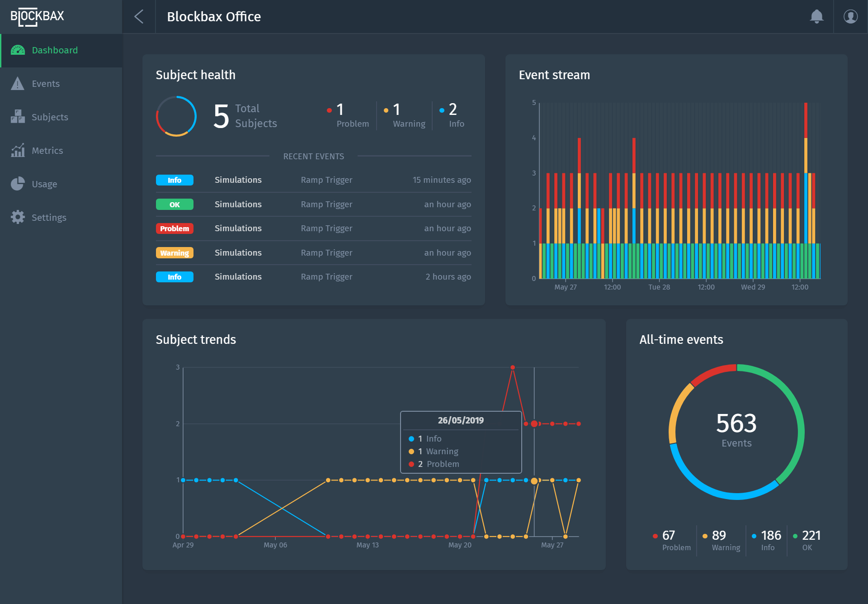868x604 pixels.
Task: Select the Metrics menu entry
Action: coord(47,150)
